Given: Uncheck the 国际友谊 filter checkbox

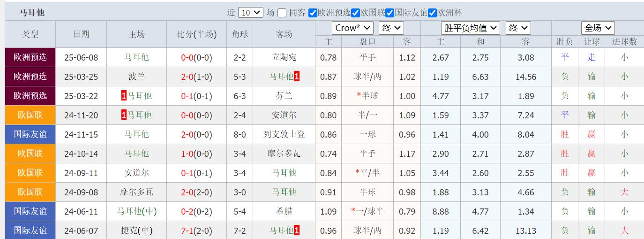Looking at the screenshot, I should [x=389, y=13].
